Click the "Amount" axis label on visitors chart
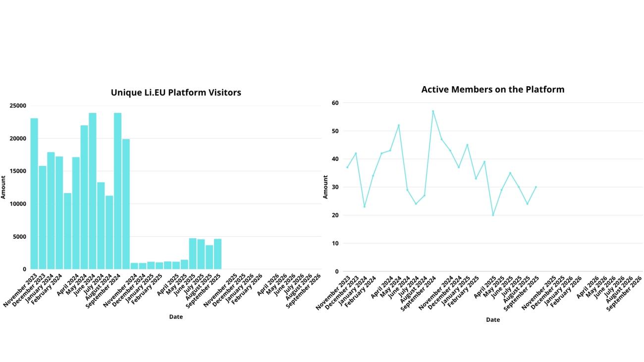Image resolution: width=644 pixels, height=362 pixels. (3, 187)
